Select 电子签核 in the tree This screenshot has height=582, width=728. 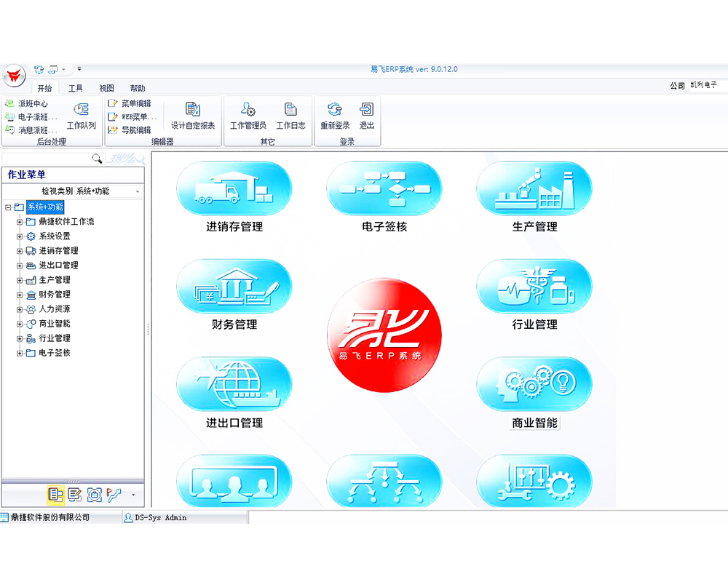pos(55,353)
